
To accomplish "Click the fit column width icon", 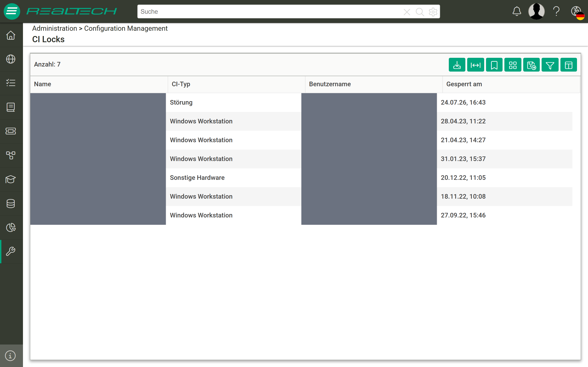I will (475, 65).
